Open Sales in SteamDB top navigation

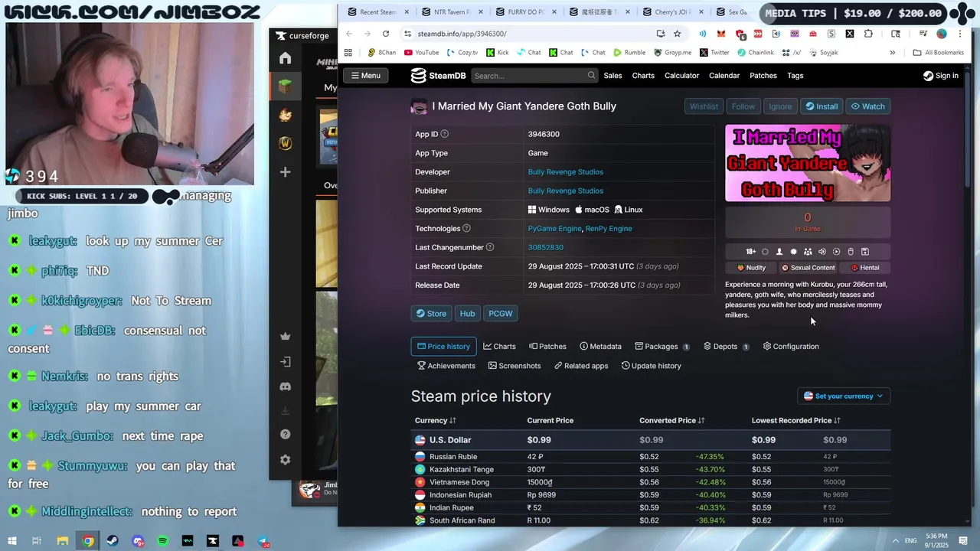click(x=612, y=75)
